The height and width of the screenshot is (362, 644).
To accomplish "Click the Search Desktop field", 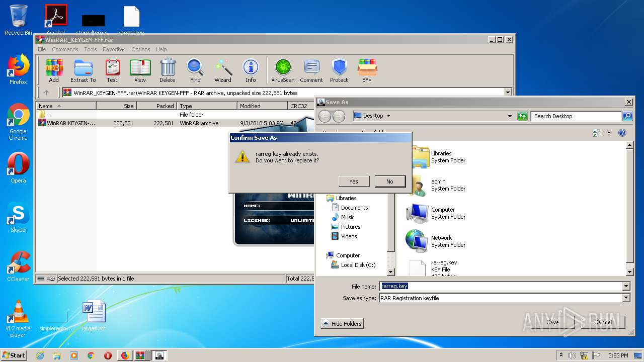I will pos(576,116).
